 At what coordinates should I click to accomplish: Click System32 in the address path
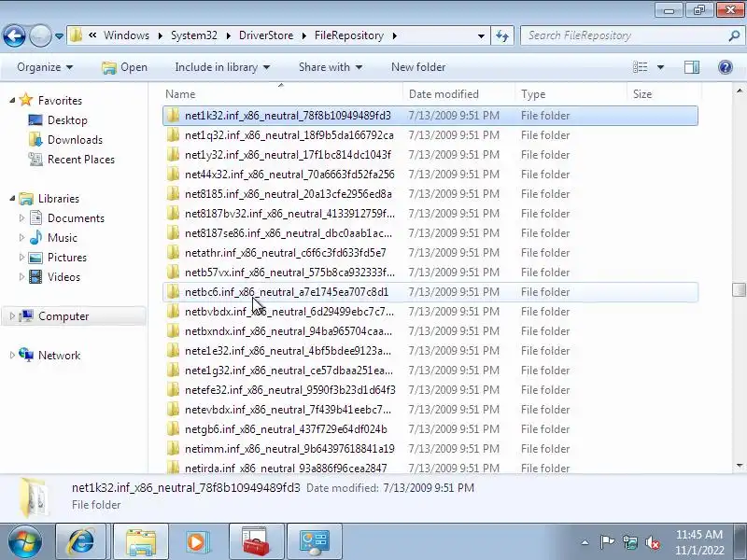(194, 35)
